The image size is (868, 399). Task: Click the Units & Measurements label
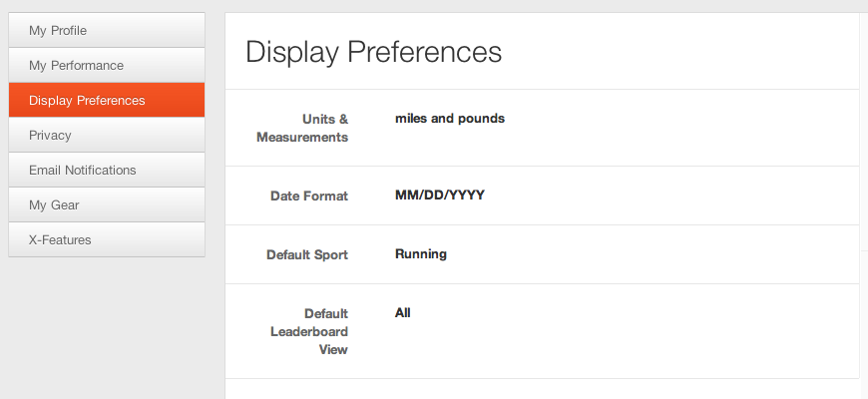302,128
